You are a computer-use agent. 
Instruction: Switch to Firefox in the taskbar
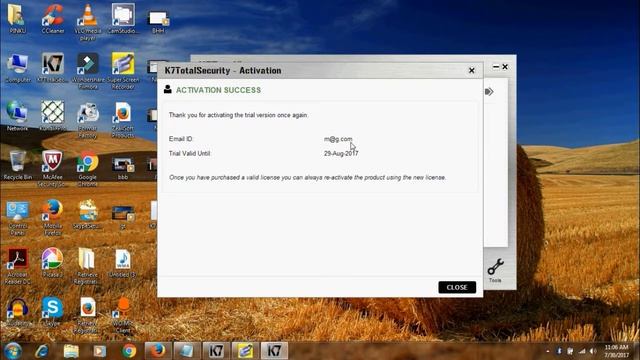coord(158,351)
